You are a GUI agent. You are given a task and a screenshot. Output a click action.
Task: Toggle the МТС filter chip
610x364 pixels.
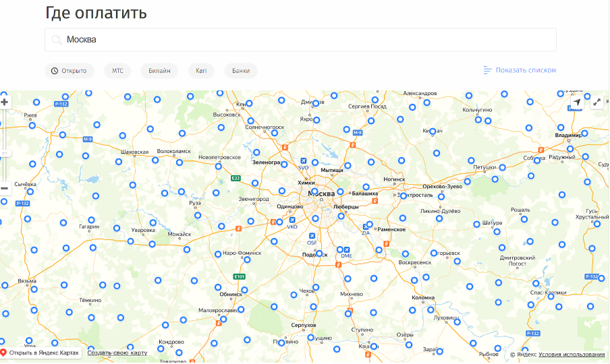pyautogui.click(x=117, y=71)
